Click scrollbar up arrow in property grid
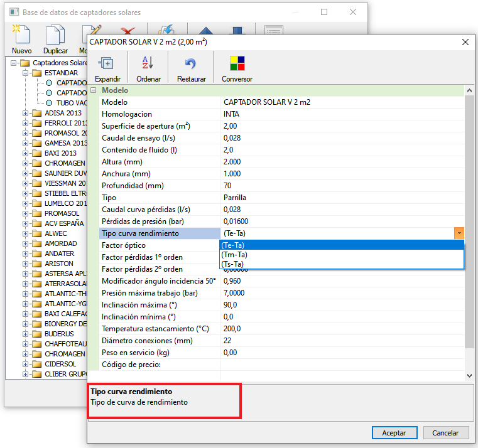The height and width of the screenshot is (448, 478). click(x=469, y=90)
